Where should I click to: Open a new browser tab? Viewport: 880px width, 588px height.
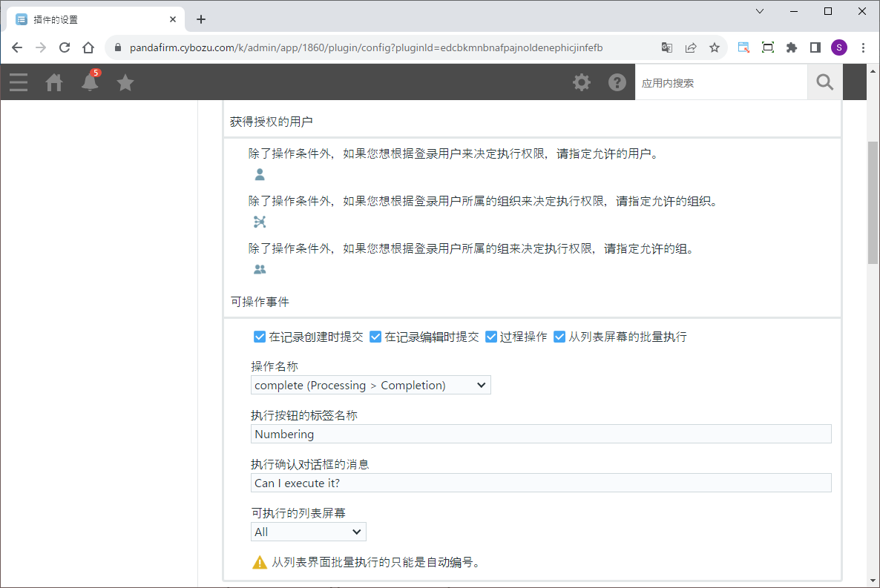(201, 19)
